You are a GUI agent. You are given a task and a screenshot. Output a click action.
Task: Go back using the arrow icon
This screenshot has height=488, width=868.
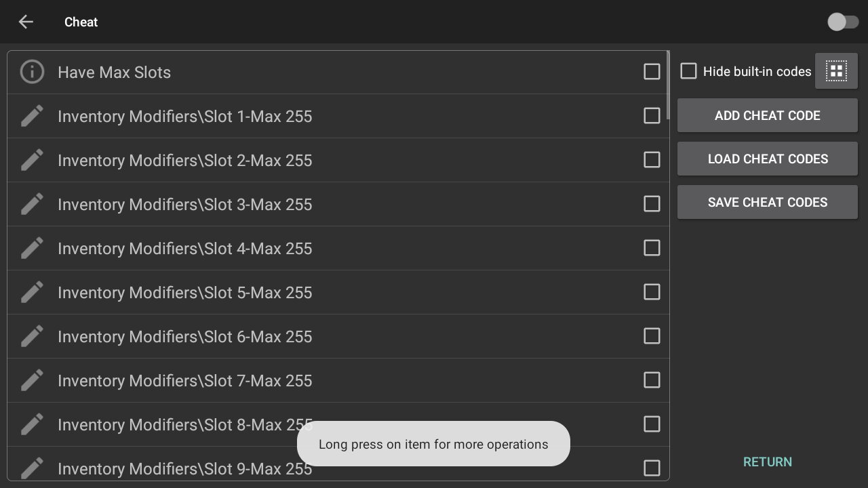[x=26, y=22]
